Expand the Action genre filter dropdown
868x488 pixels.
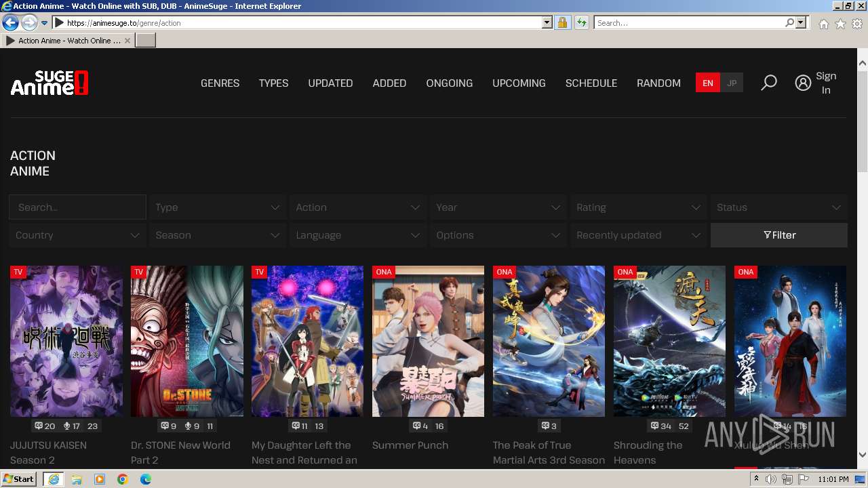[357, 207]
